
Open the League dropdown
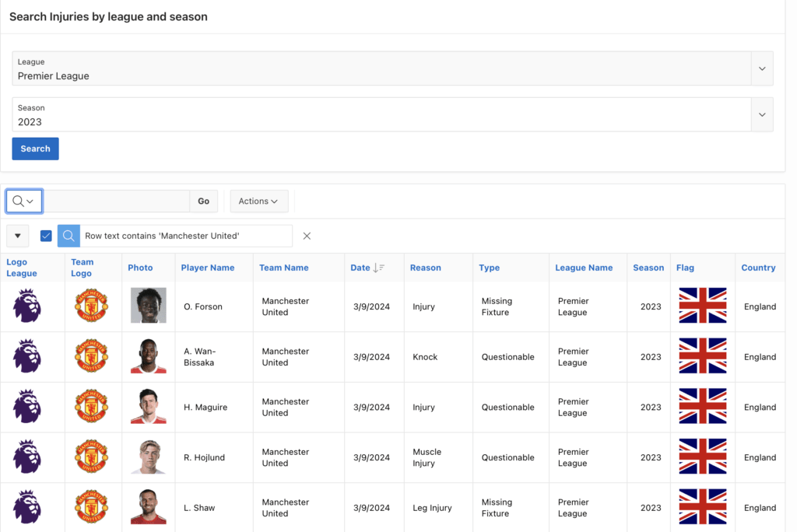[x=762, y=68]
